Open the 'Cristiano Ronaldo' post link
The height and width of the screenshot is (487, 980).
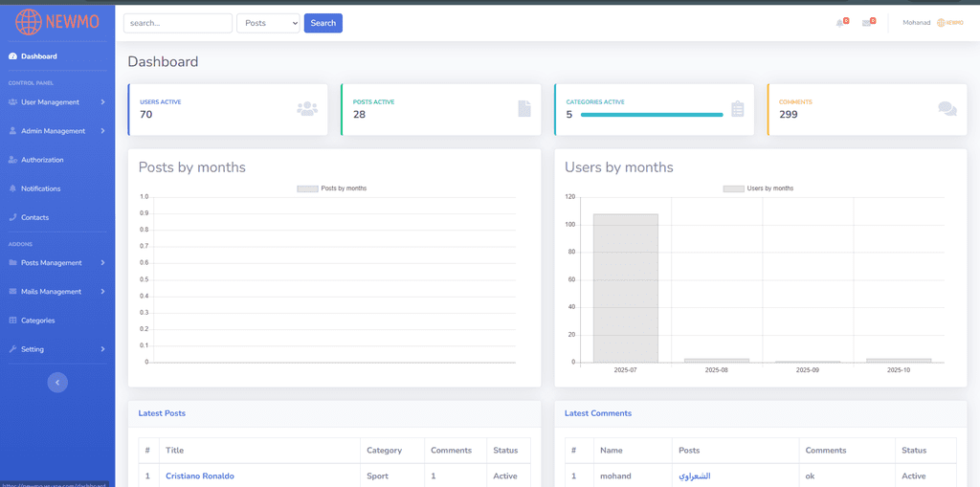(199, 476)
